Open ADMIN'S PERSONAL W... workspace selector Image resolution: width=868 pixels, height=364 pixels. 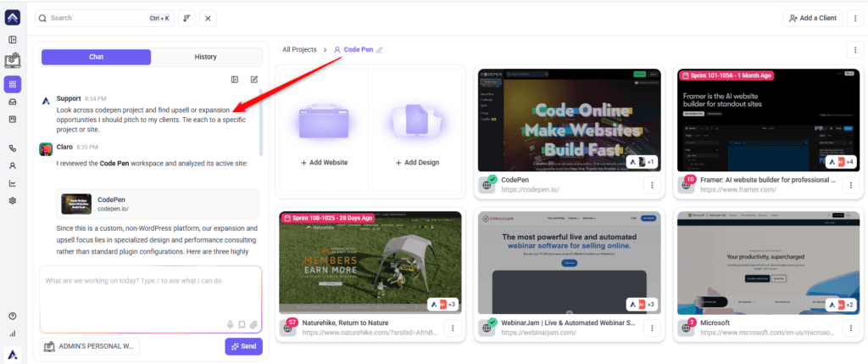click(90, 346)
